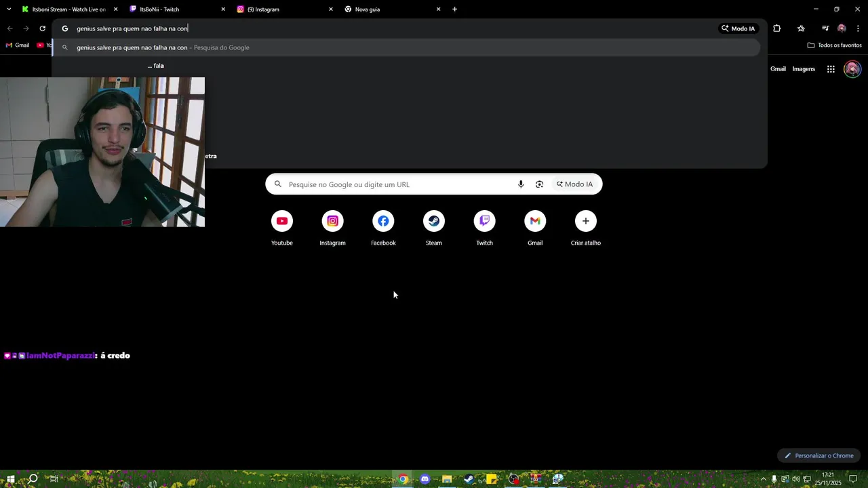The width and height of the screenshot is (868, 488).
Task: Open the volume control in the tray
Action: click(x=795, y=479)
